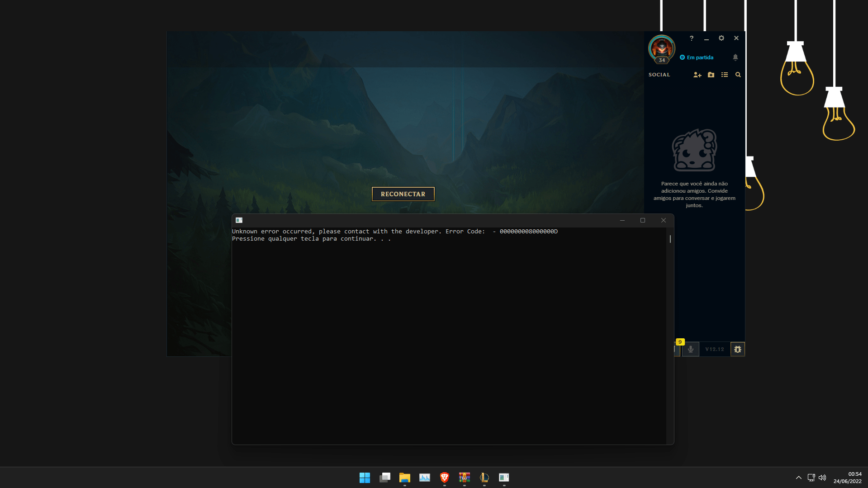Open the friends list options icon
The image size is (868, 488).
click(725, 75)
